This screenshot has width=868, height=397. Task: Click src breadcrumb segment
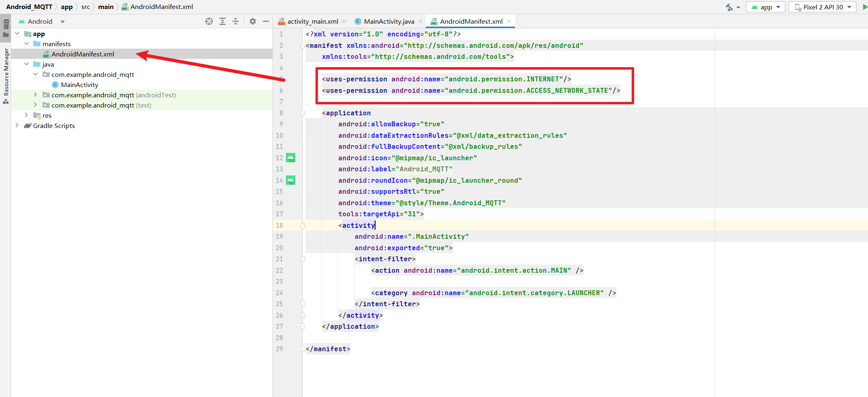click(x=85, y=7)
